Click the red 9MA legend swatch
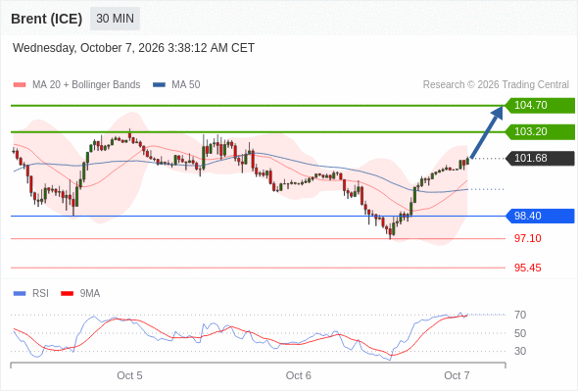 click(67, 294)
